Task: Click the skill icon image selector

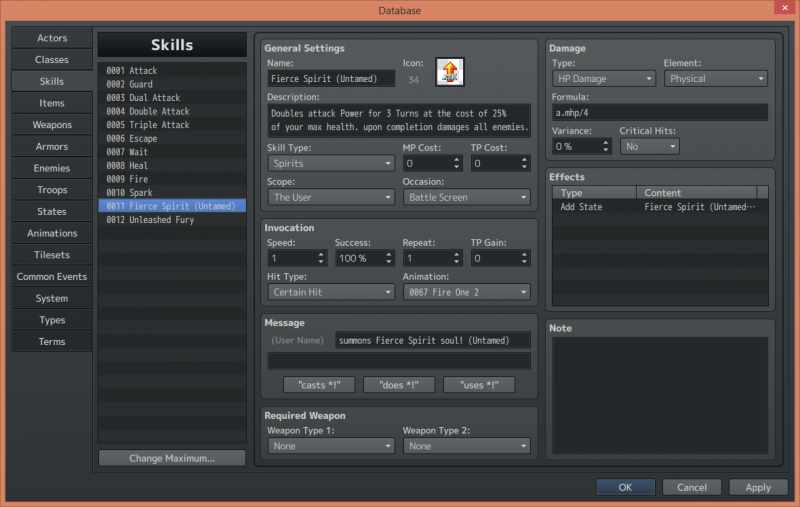Action: [449, 71]
